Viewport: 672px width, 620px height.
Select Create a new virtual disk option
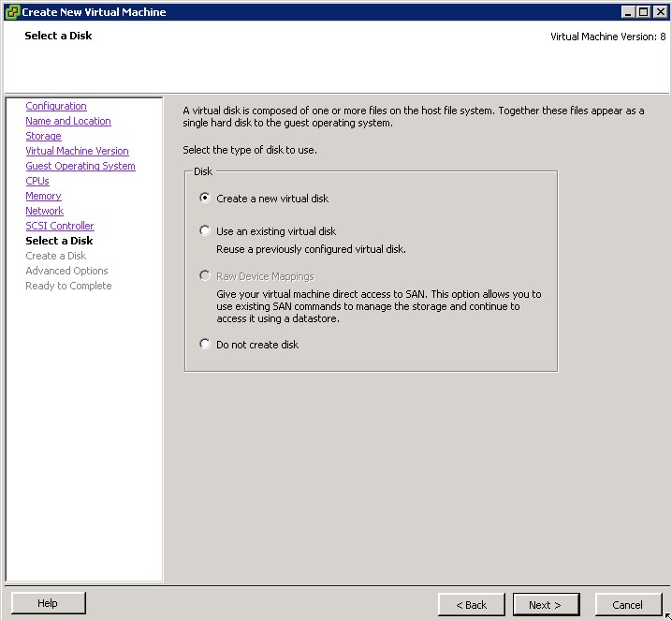[206, 199]
